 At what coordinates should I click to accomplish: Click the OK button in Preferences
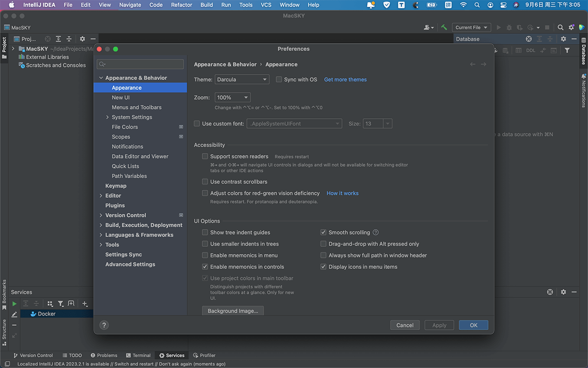pos(473,325)
